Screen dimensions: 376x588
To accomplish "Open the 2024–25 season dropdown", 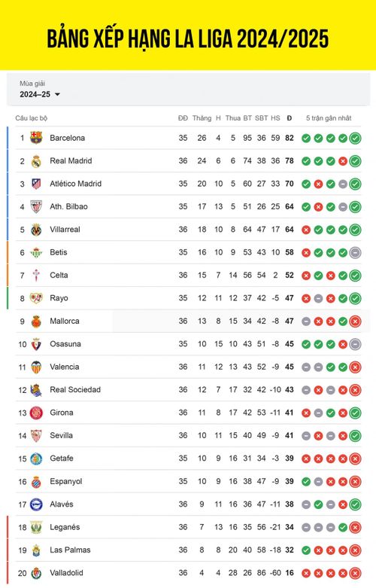I will (40, 94).
